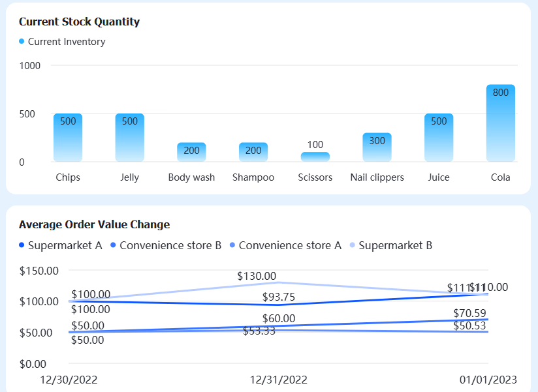The height and width of the screenshot is (392, 538).
Task: Select the Juice bar showing 500
Action: click(439, 138)
